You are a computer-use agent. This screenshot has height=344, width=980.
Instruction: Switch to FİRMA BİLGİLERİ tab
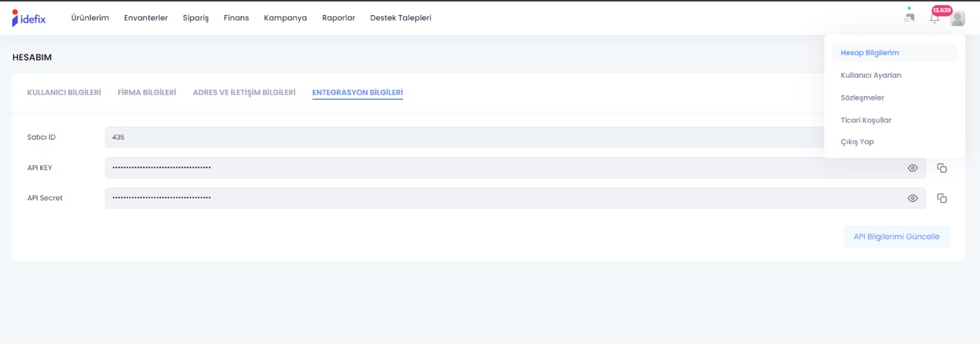(147, 92)
